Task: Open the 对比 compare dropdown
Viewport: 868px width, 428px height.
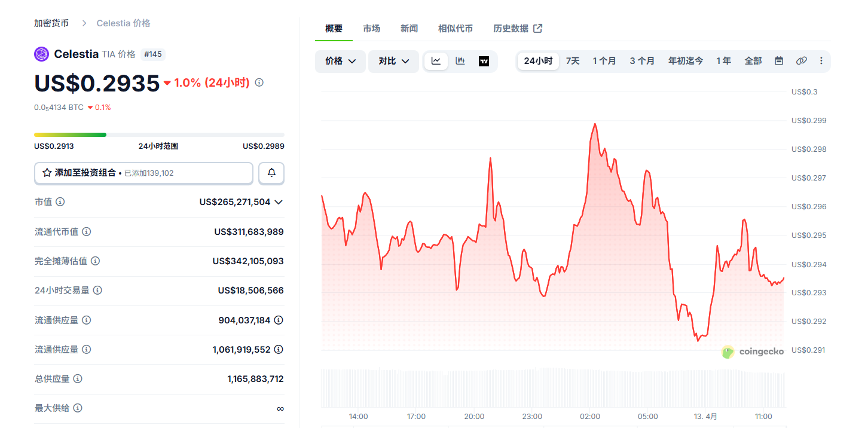Action: (393, 61)
